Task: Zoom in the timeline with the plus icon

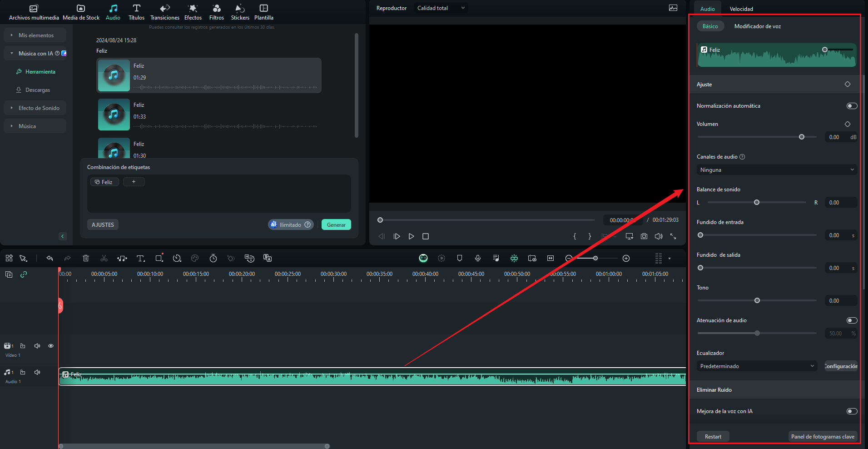Action: click(x=626, y=258)
